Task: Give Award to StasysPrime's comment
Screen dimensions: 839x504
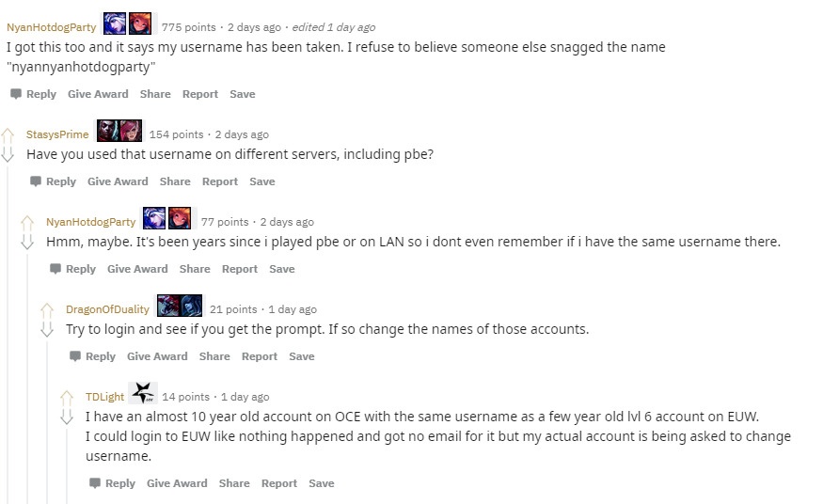Action: click(x=118, y=181)
